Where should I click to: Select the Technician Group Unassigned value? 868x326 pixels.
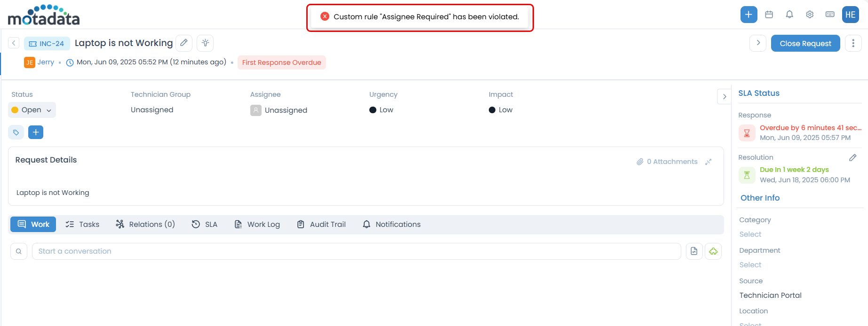click(152, 110)
